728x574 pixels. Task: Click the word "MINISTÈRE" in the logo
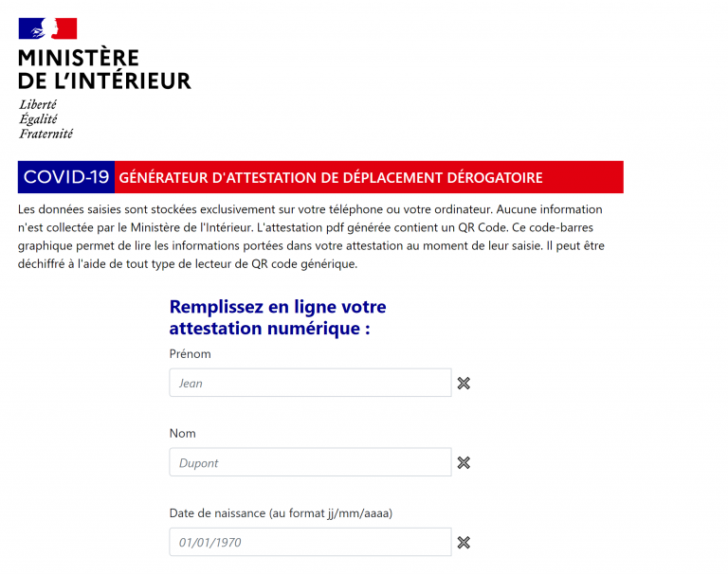click(79, 59)
